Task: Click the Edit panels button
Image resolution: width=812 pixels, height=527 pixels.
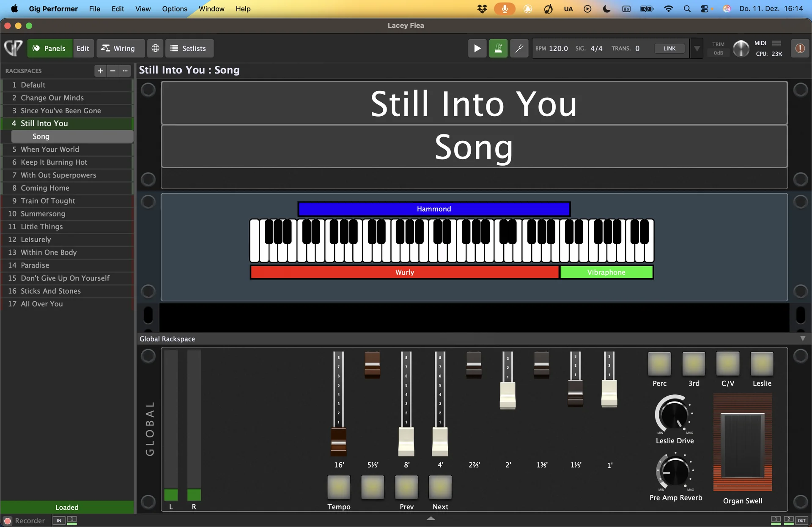Action: pyautogui.click(x=83, y=48)
